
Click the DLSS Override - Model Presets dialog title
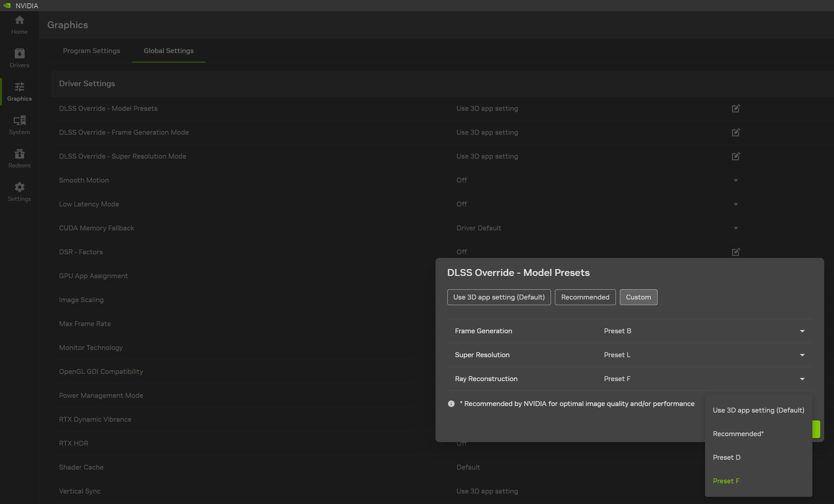(x=518, y=273)
